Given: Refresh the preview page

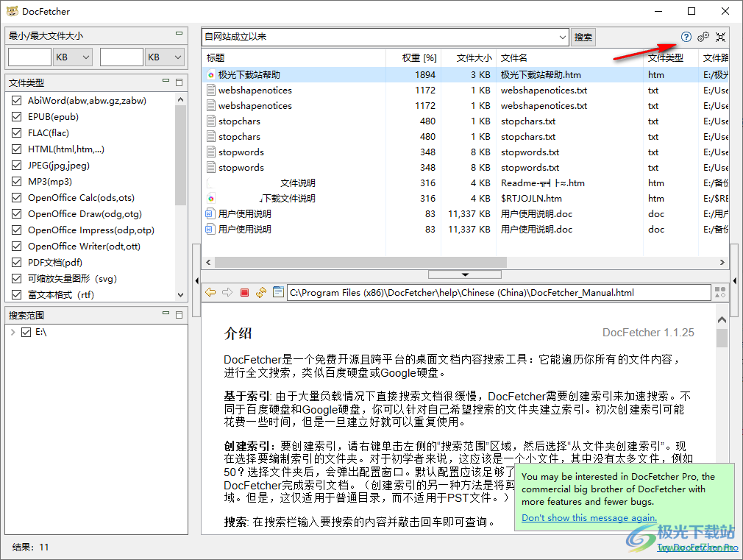Looking at the screenshot, I should (261, 293).
